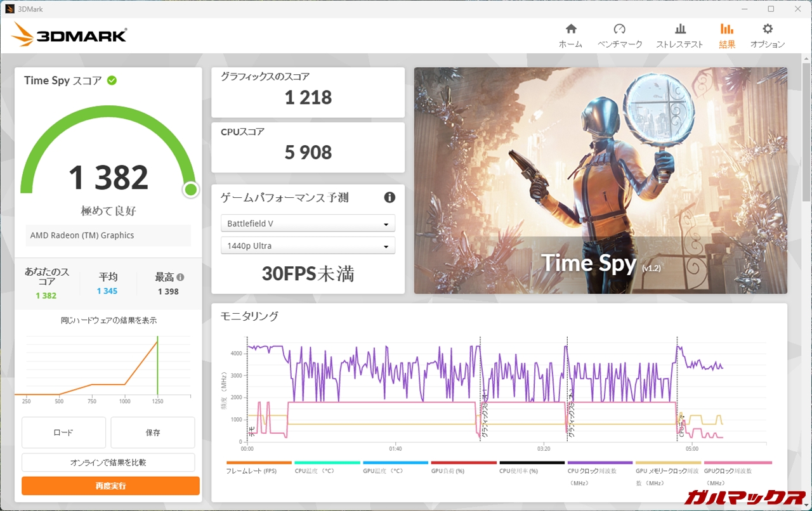Viewport: 812px width, 511px height.
Task: Open game performance info icon
Action: click(390, 197)
